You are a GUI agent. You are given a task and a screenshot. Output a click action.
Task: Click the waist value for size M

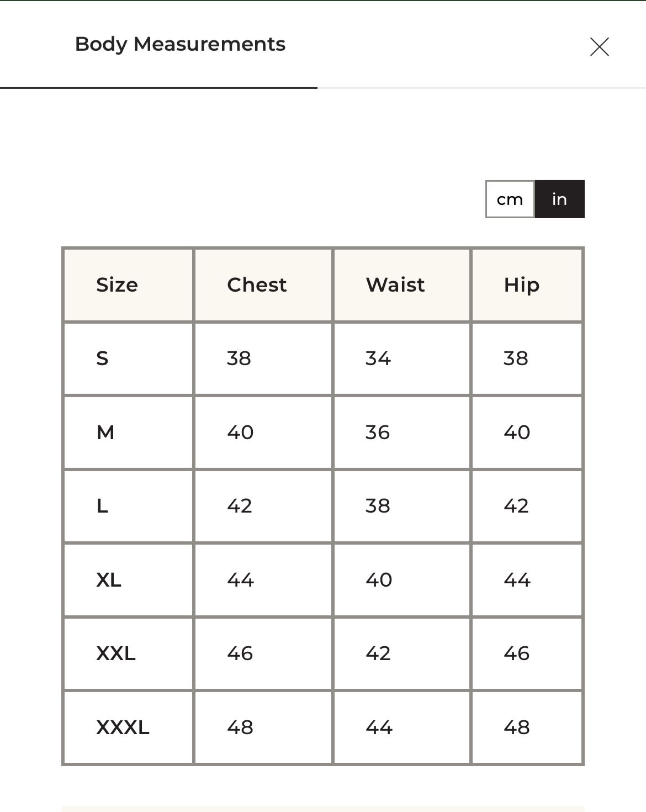(378, 432)
